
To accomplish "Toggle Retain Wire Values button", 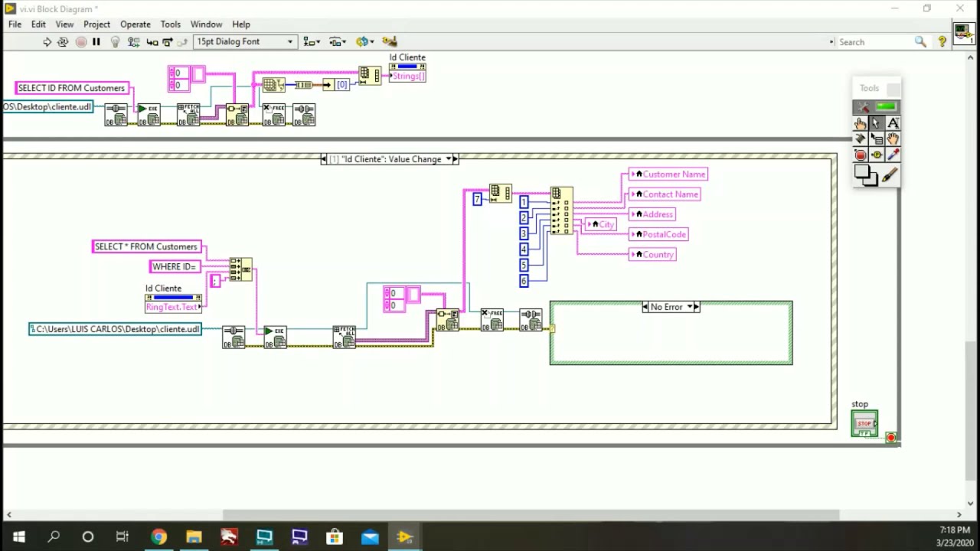I will (x=133, y=42).
